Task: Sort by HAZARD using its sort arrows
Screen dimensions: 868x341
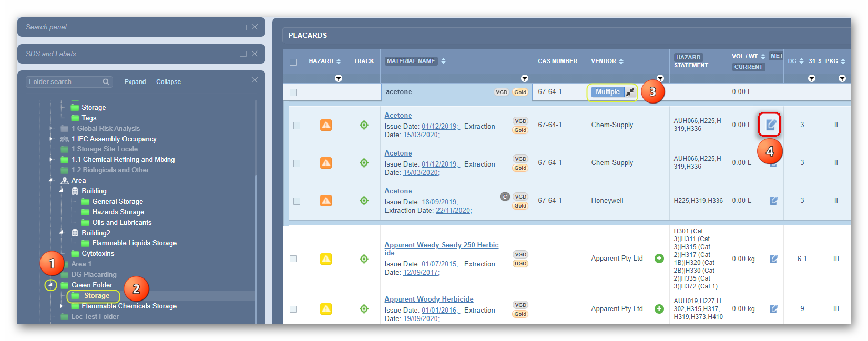Action: coord(339,61)
